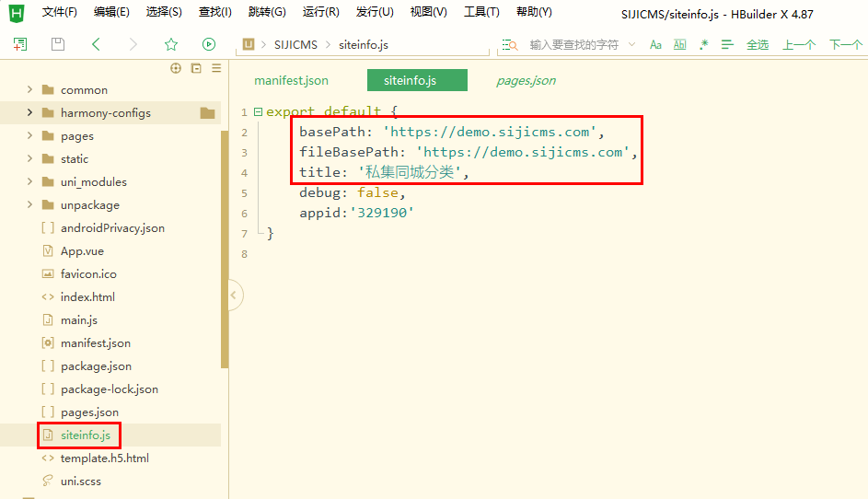Open search history dropdown arrow
The width and height of the screenshot is (868, 499).
[x=631, y=44]
